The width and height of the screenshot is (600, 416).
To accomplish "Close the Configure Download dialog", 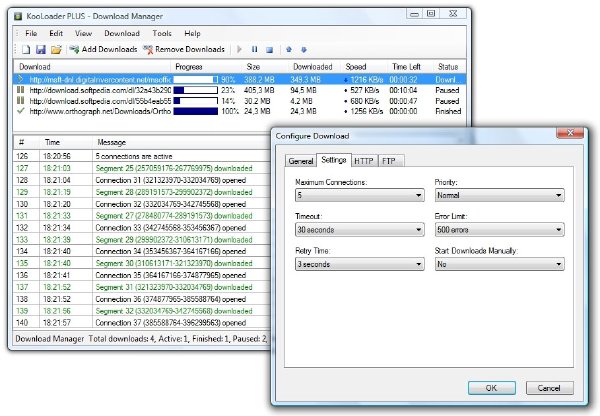I will coord(570,132).
